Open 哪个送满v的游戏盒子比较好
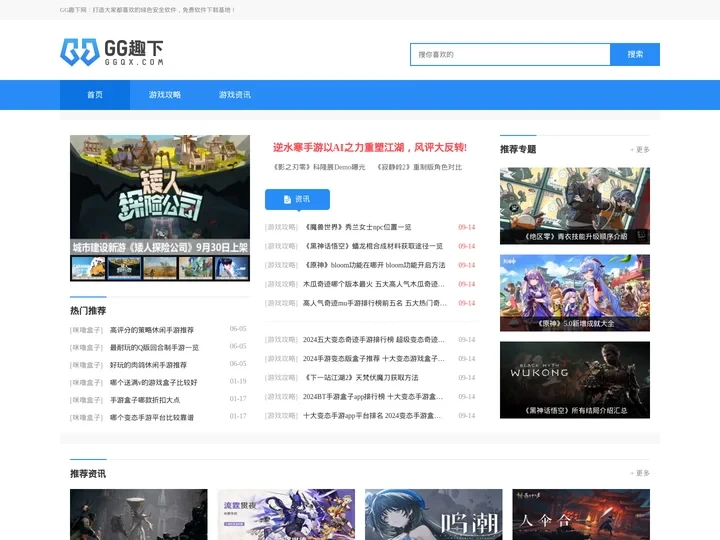The height and width of the screenshot is (540, 720). point(153,382)
